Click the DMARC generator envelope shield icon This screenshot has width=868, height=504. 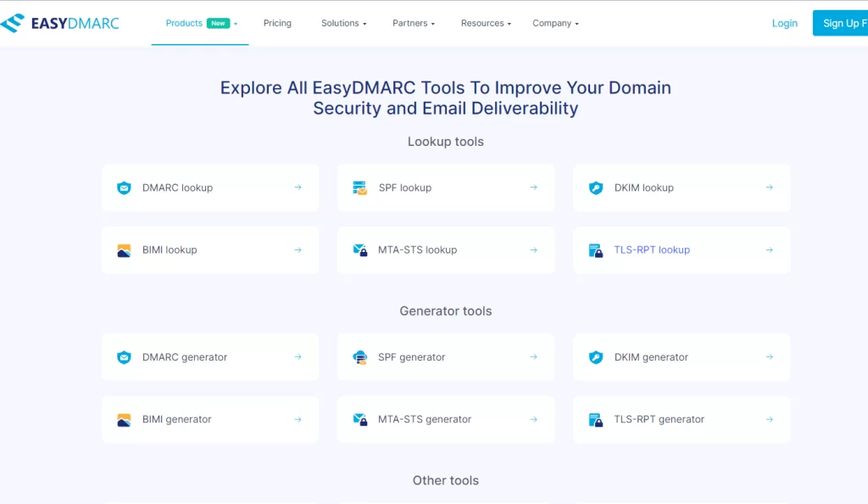pos(124,357)
